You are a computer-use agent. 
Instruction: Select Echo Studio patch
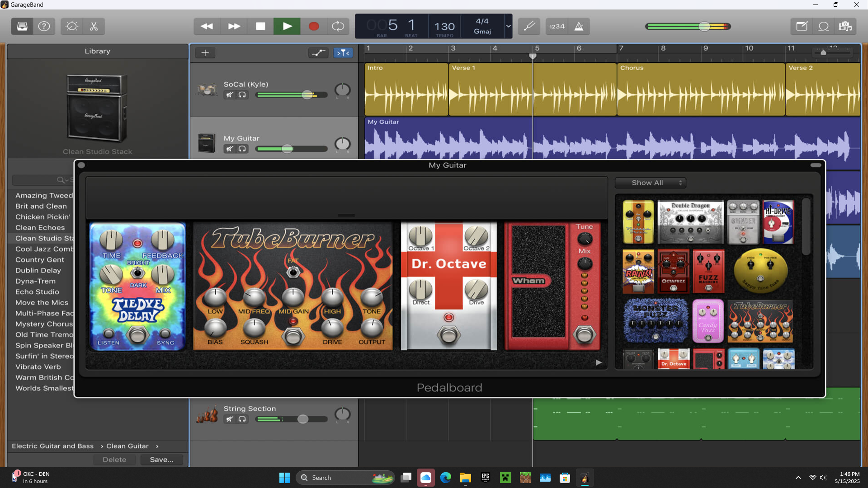tap(37, 292)
